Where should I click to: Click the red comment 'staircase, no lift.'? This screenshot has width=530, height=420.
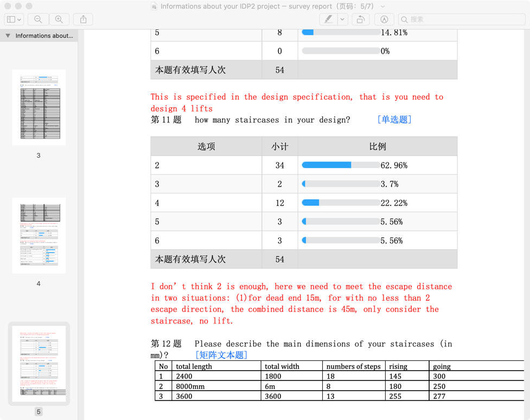191,321
